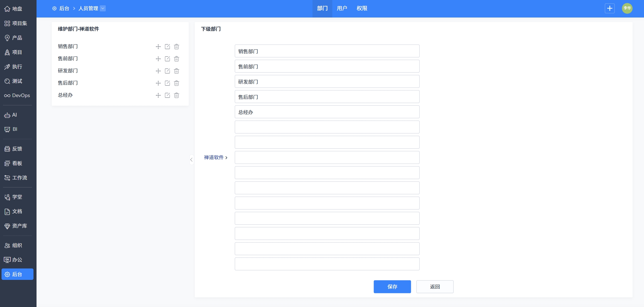Switch to the 用户 tab

[342, 8]
